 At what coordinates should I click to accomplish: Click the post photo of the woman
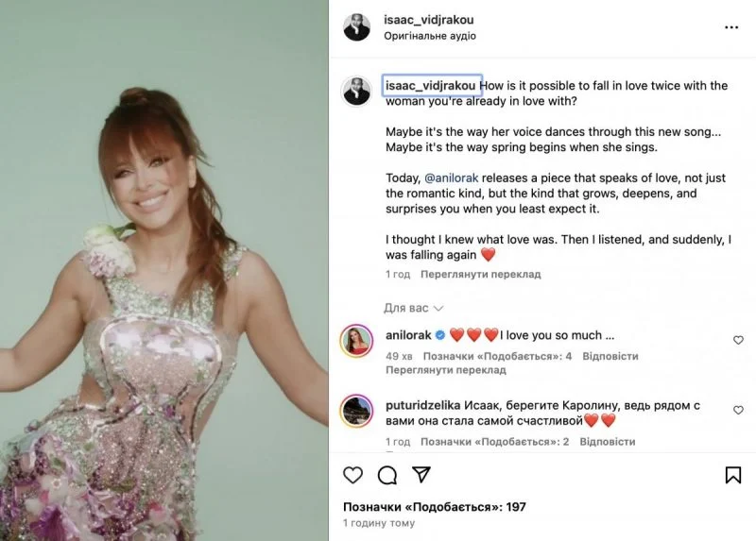click(x=163, y=270)
